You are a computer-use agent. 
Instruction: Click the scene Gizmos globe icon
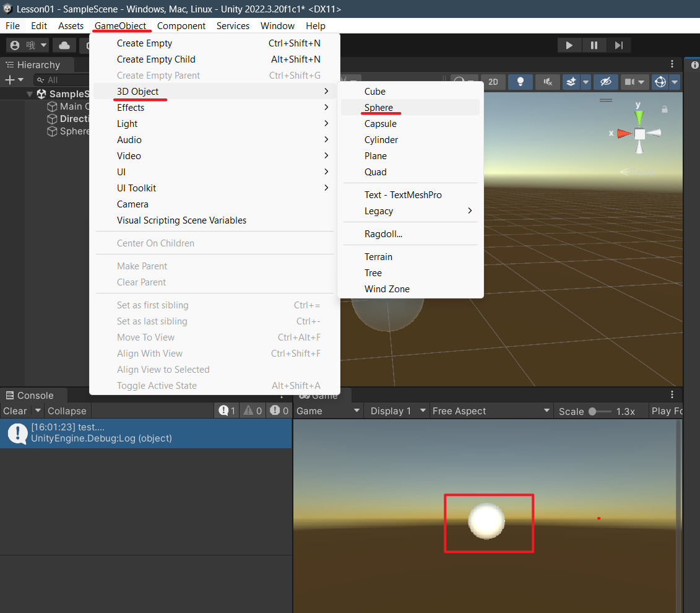click(660, 82)
